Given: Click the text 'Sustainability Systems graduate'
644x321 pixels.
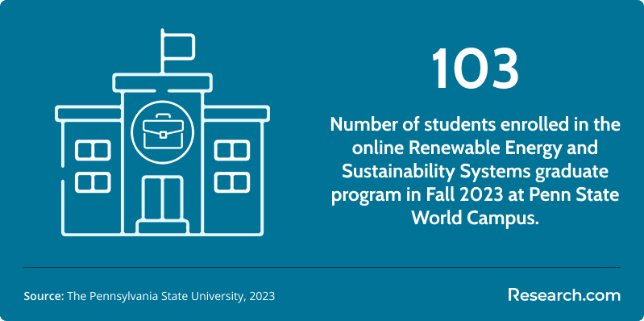Looking at the screenshot, I should click(x=476, y=172).
